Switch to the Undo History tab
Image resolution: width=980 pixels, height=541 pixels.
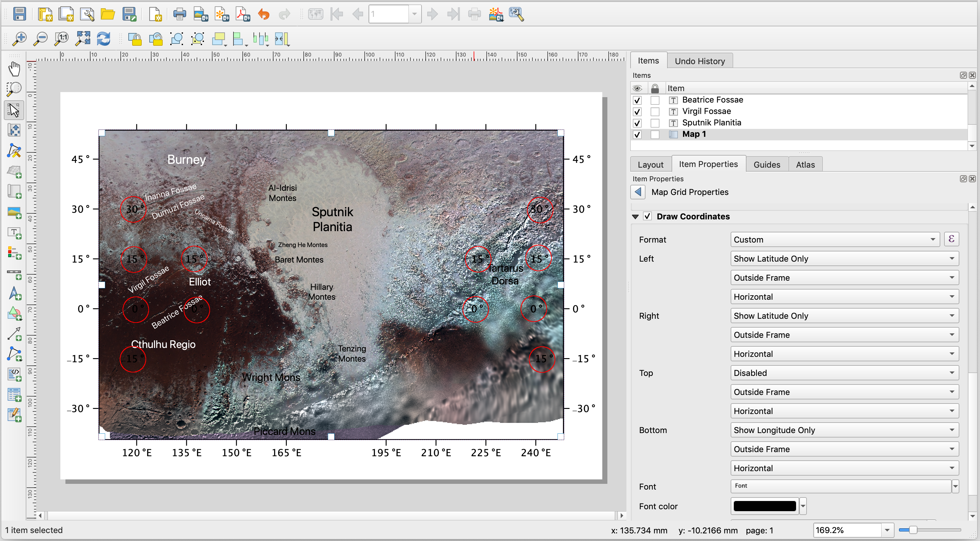[x=700, y=61]
